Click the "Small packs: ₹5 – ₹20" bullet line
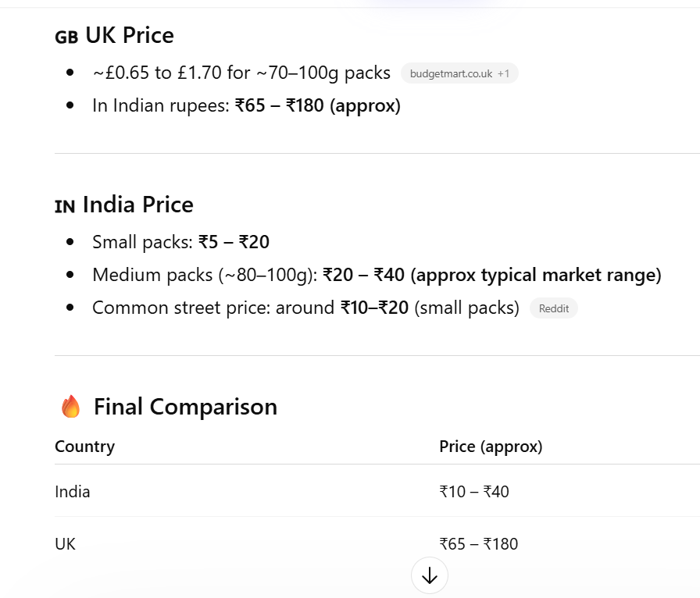 [x=180, y=242]
